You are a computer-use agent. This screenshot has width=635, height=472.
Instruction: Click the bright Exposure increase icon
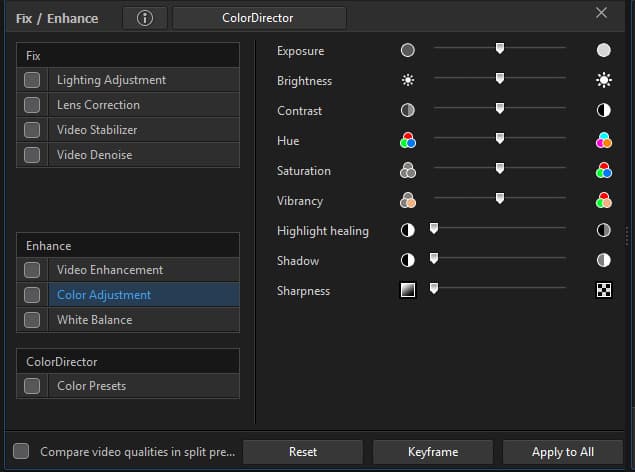tap(603, 50)
